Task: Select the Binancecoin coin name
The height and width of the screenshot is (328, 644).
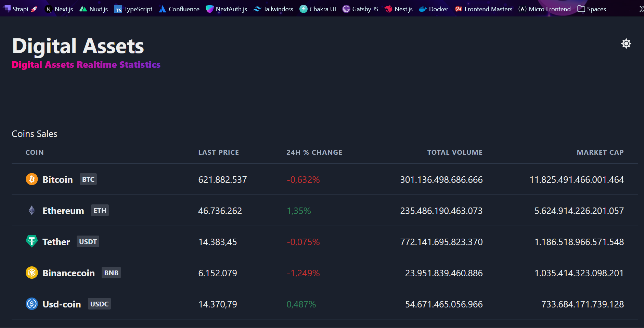Action: tap(68, 273)
